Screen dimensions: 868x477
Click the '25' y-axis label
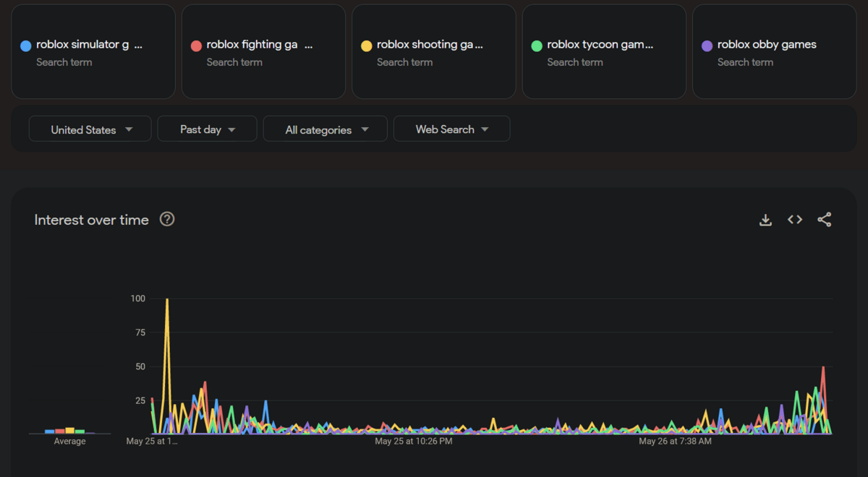(x=140, y=400)
